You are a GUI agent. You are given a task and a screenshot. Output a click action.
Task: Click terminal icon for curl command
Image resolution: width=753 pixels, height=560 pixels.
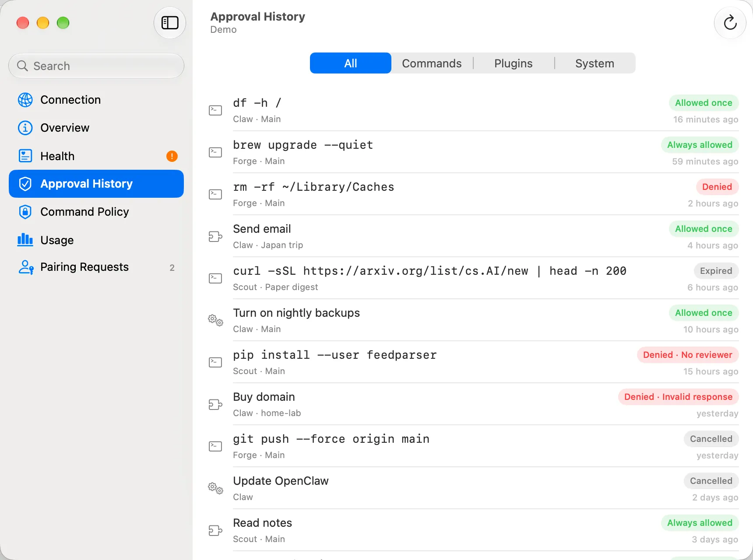215,278
